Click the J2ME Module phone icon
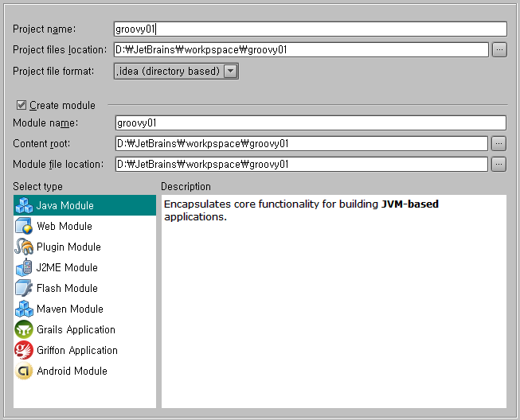520x420 pixels. coord(24,267)
